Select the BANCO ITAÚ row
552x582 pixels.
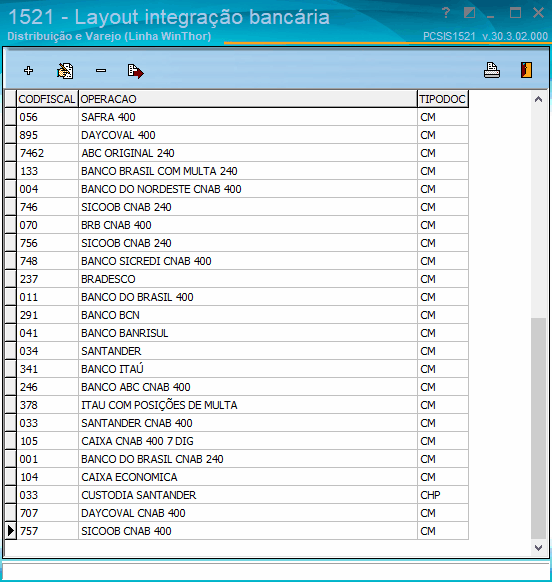coord(236,369)
